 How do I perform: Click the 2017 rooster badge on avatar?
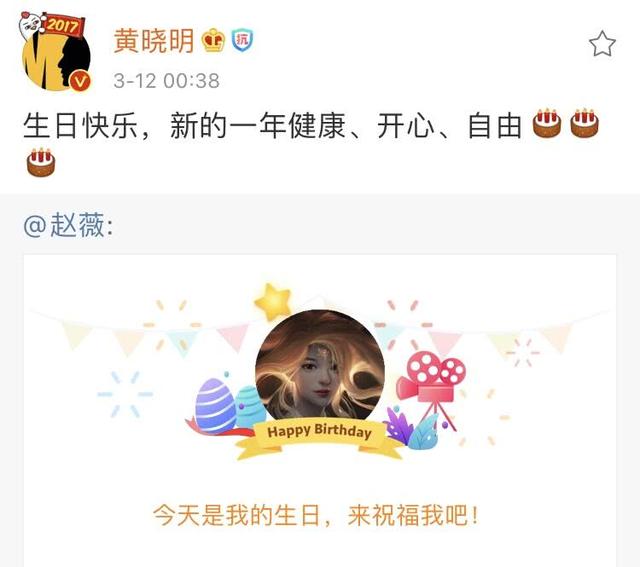coord(51,25)
